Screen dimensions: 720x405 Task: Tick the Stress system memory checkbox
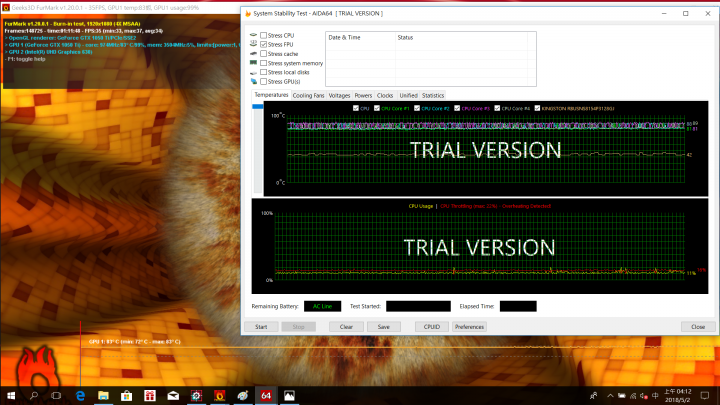(264, 63)
